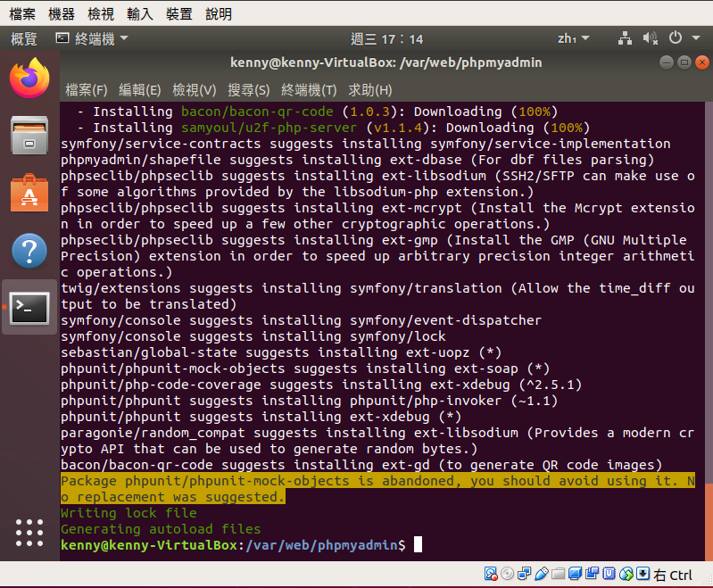Screen dimensions: 713x588
Task: Open the Help icon in the dock
Action: point(29,251)
